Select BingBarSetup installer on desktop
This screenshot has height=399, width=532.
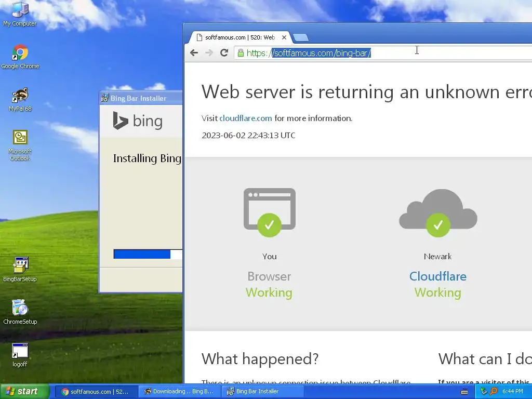[20, 270]
